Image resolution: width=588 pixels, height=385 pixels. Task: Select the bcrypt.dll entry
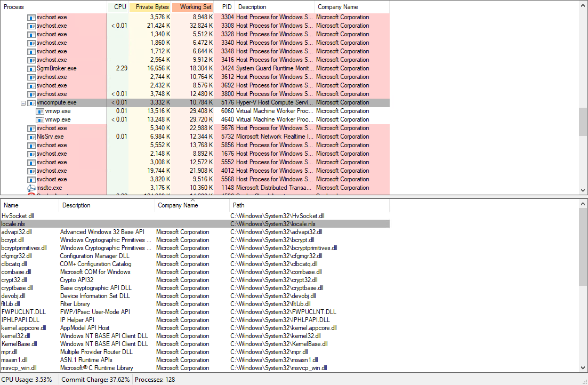[x=195, y=240]
